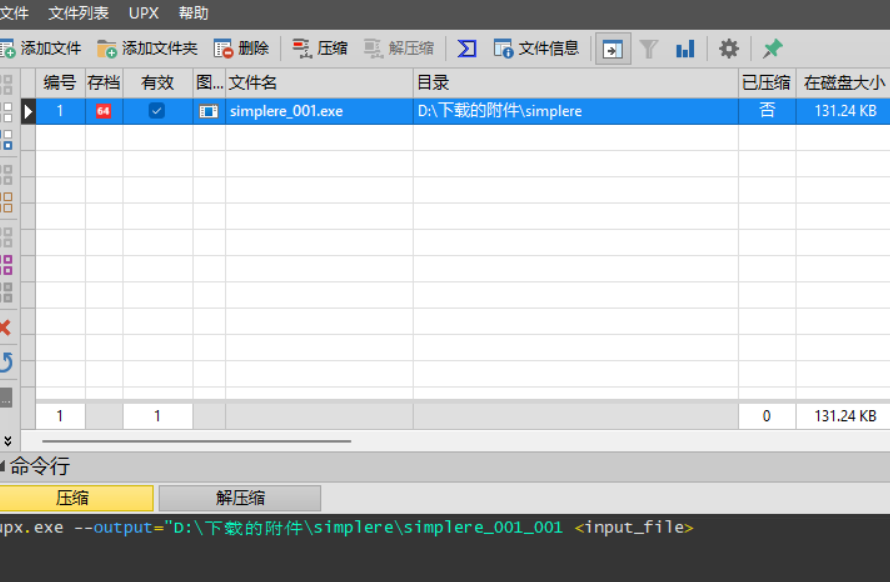890x582 pixels.
Task: Click the green pin icon
Action: coord(772,48)
